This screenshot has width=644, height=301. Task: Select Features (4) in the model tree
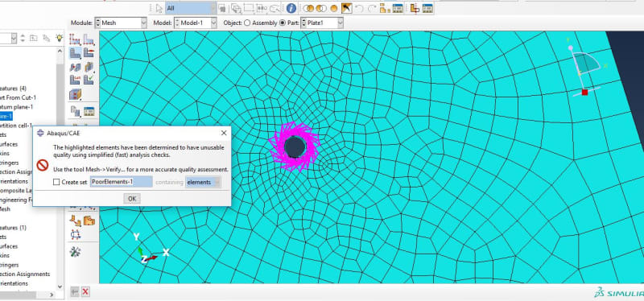tap(13, 89)
